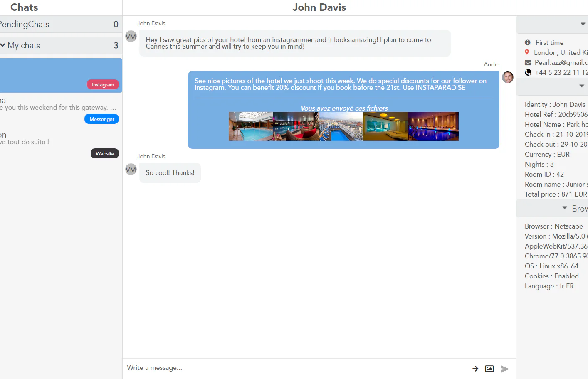Image resolution: width=588 pixels, height=379 pixels.
Task: Click the First time visitor label
Action: coord(549,42)
